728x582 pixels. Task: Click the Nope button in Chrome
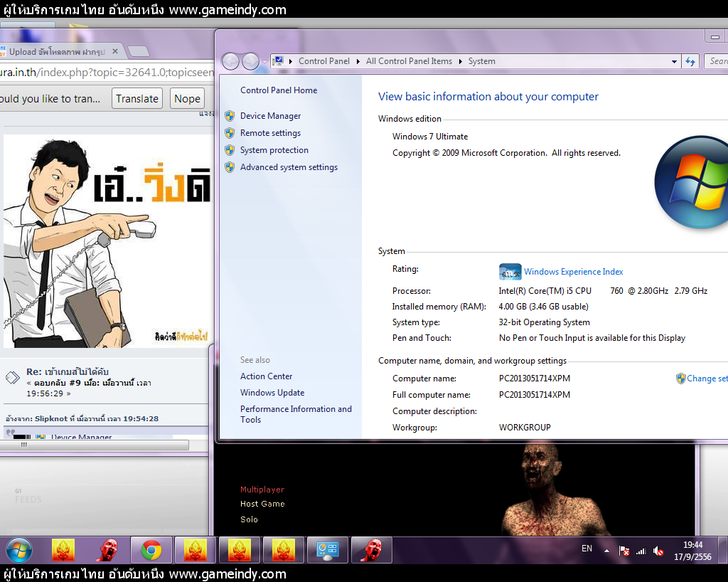pos(187,98)
